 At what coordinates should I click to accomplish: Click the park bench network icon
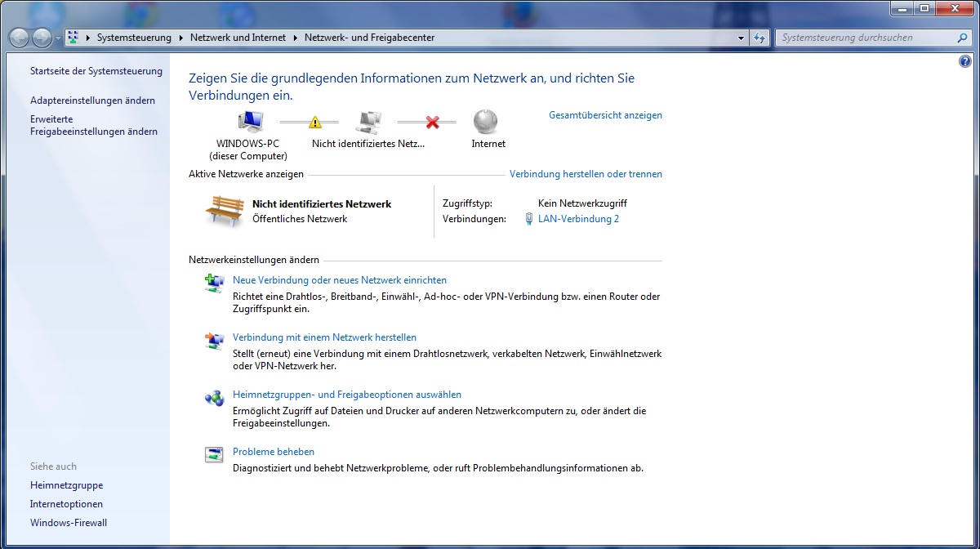pyautogui.click(x=225, y=211)
